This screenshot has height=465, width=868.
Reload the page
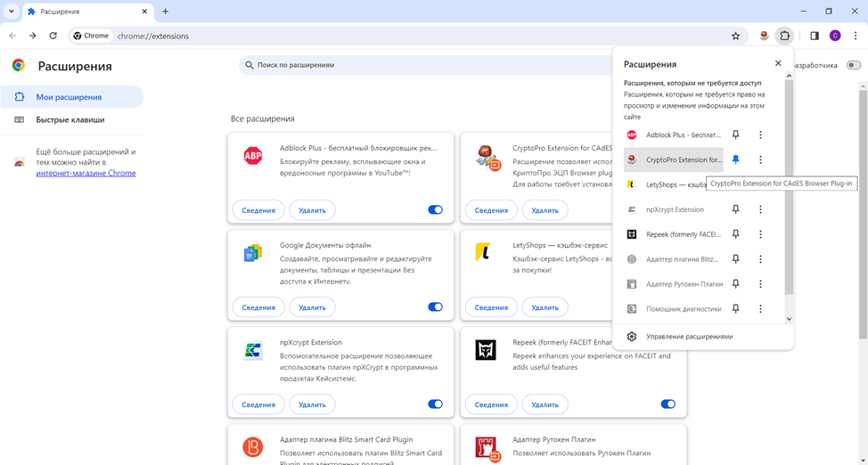(53, 36)
